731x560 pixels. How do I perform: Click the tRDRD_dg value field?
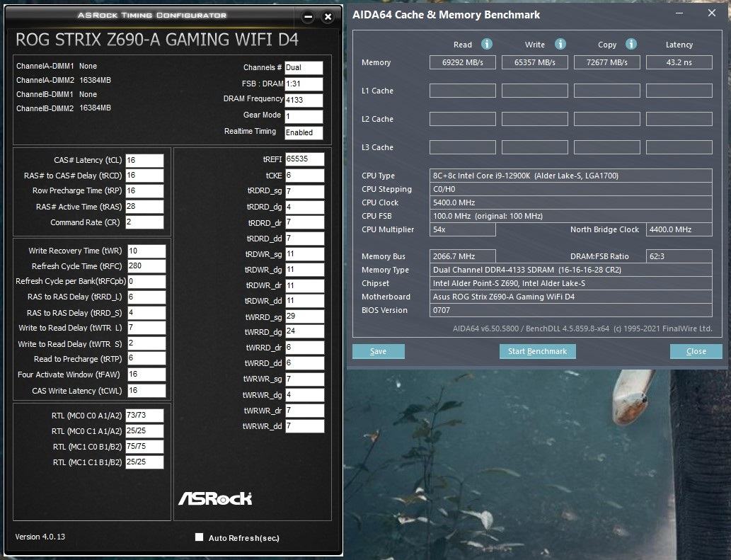[x=304, y=207]
